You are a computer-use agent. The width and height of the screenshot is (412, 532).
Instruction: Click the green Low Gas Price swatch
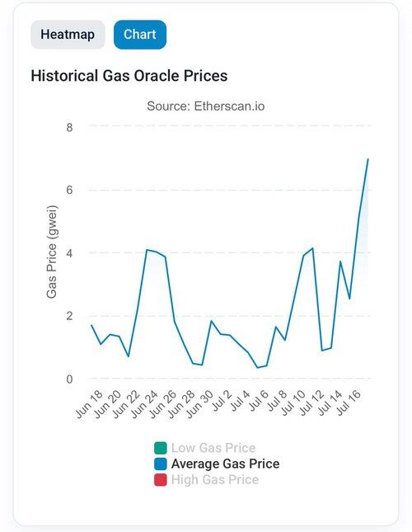[160, 448]
